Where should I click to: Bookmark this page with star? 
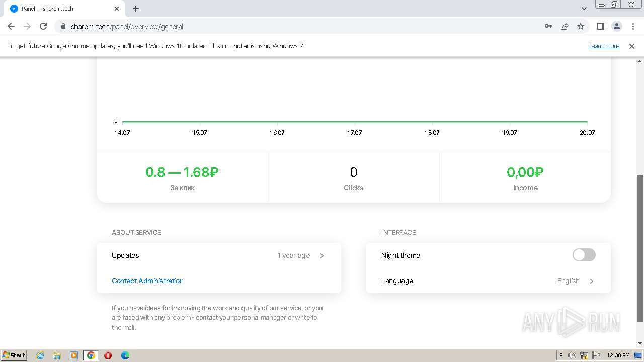(x=581, y=26)
